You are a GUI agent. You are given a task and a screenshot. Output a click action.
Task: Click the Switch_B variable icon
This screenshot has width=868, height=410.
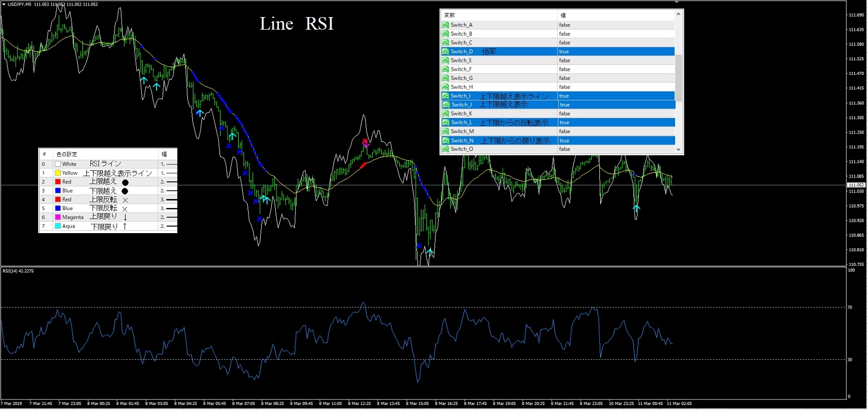coord(446,34)
